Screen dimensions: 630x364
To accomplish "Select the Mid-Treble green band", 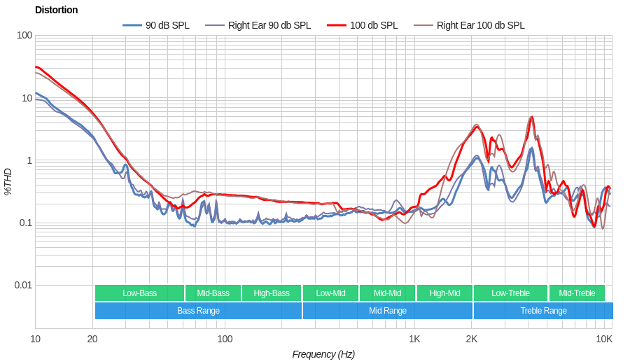I will point(577,293).
